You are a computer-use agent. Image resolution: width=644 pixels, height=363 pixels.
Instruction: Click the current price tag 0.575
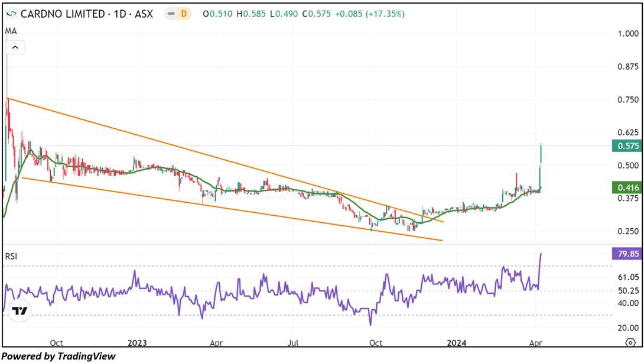pos(626,146)
